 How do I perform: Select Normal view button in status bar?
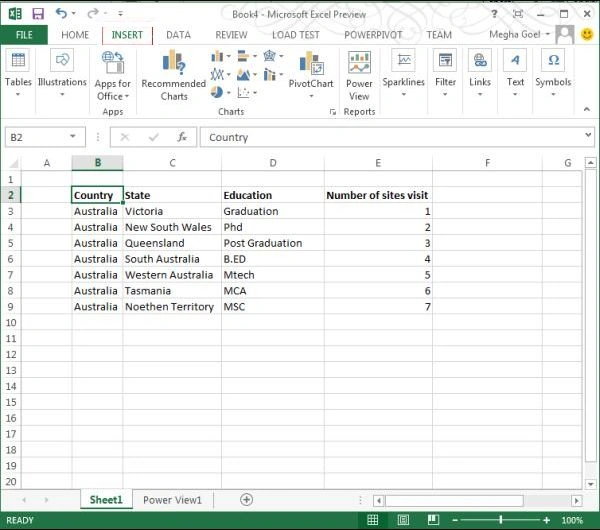point(372,520)
